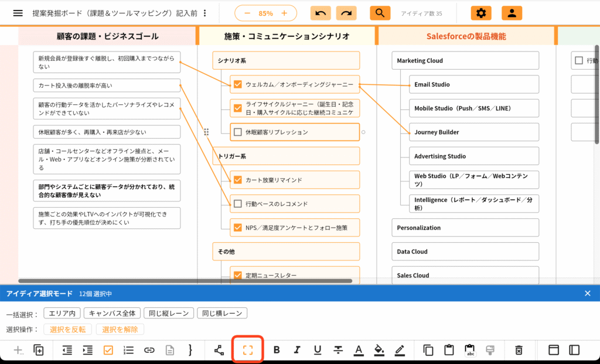The width and height of the screenshot is (600, 364).
Task: Check the 行動ベースのレコメンド checkbox
Action: pyautogui.click(x=237, y=203)
